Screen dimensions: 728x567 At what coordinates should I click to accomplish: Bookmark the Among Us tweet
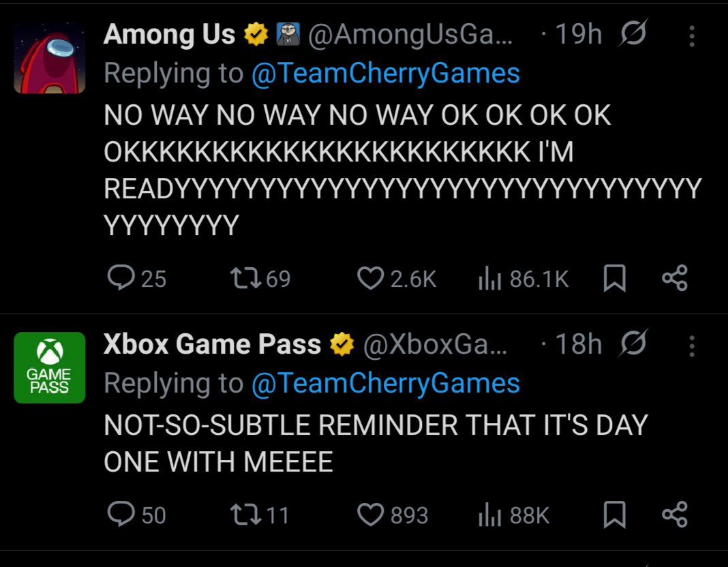pos(614,278)
